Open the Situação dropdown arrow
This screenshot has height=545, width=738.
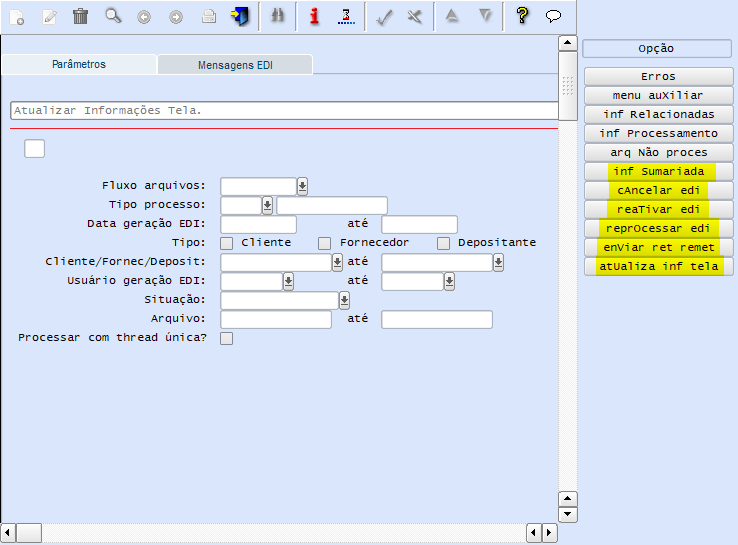(x=344, y=300)
